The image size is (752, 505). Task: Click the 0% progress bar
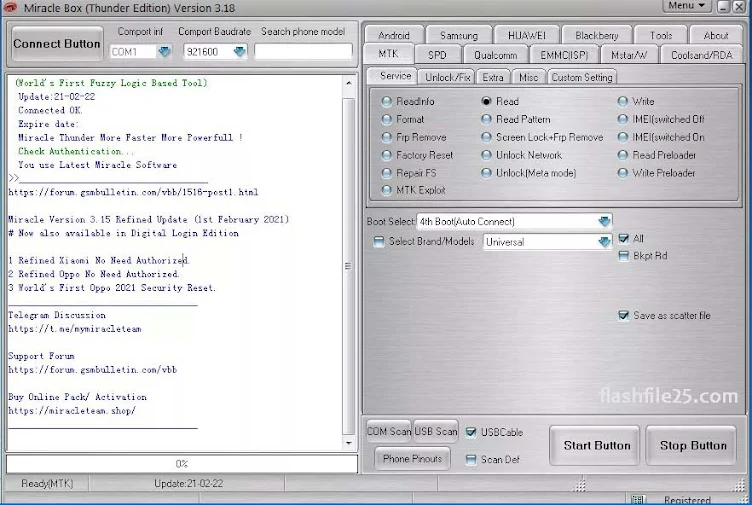coord(182,464)
